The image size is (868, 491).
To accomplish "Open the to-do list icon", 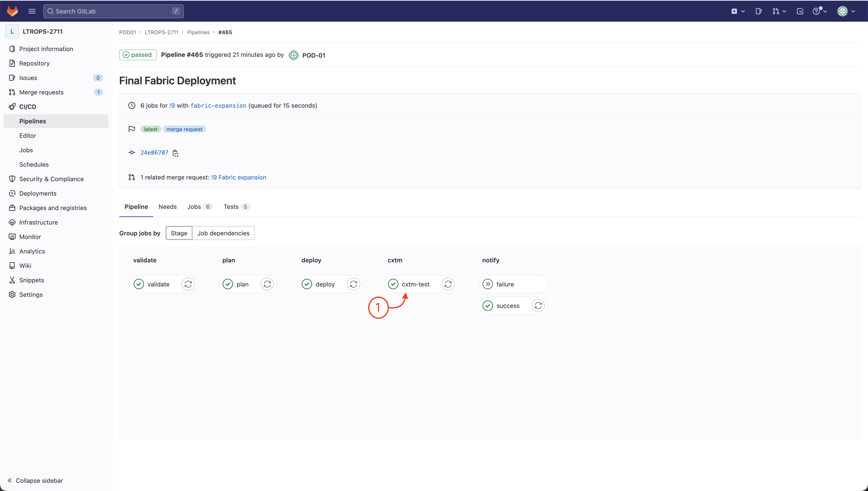I will coord(800,11).
